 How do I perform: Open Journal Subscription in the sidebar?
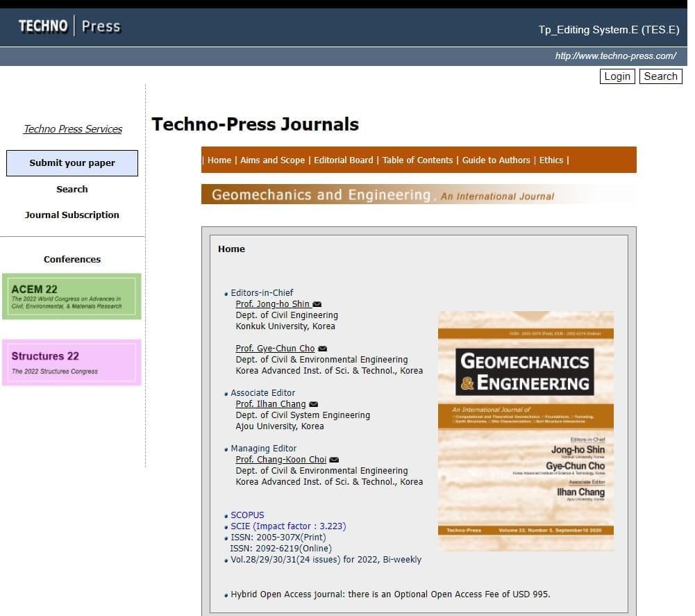pyautogui.click(x=72, y=215)
